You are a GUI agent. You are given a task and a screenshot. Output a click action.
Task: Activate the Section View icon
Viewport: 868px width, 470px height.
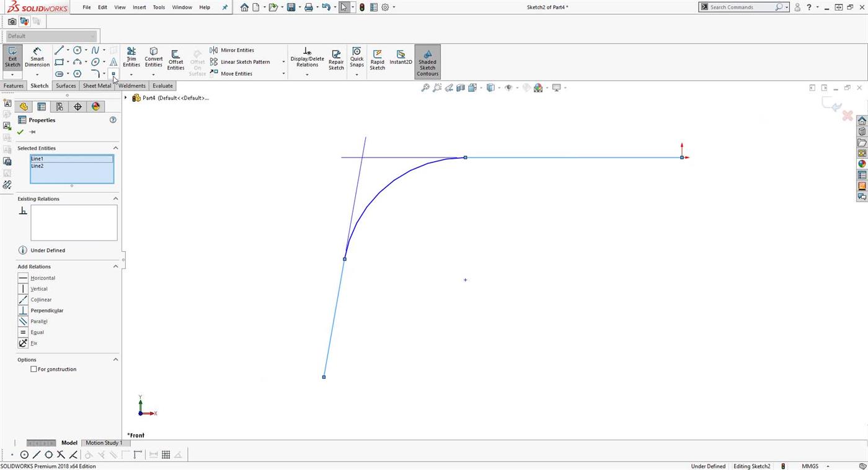tap(461, 87)
